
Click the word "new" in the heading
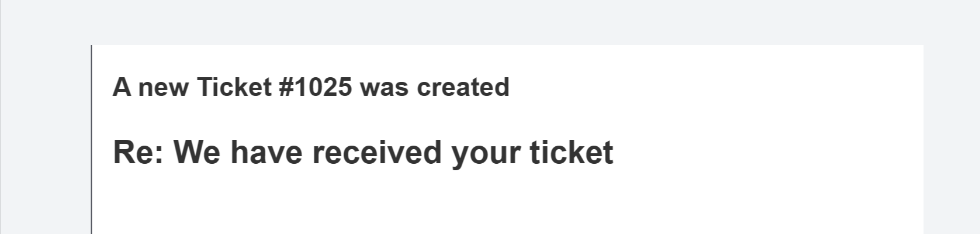click(x=163, y=87)
